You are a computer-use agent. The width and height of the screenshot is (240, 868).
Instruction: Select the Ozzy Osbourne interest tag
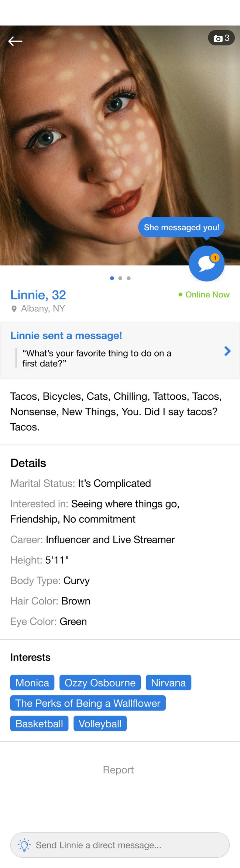pyautogui.click(x=100, y=682)
